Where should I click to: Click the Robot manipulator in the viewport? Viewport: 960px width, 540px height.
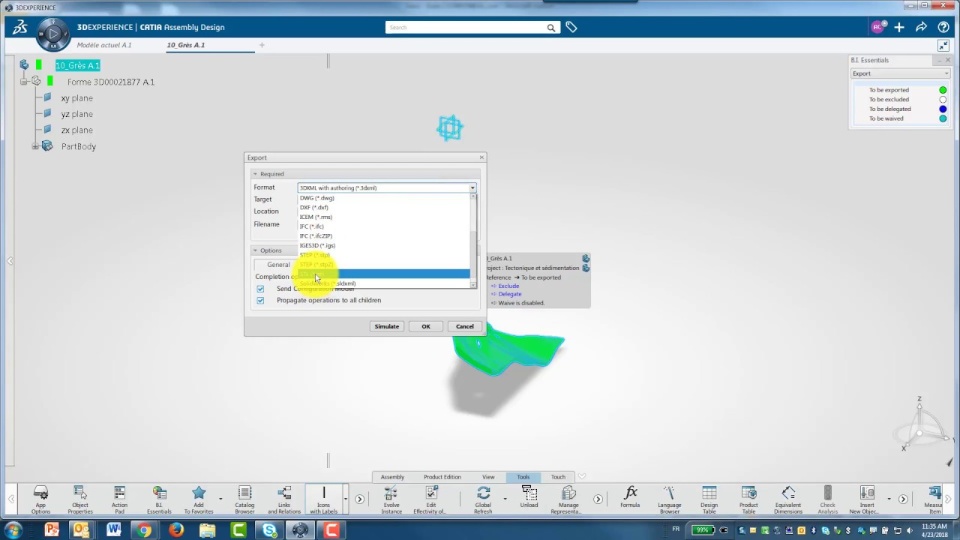(450, 128)
